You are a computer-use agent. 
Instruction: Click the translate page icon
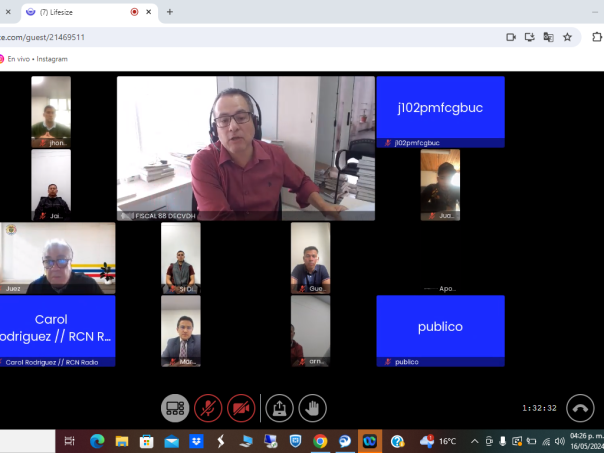click(x=548, y=37)
